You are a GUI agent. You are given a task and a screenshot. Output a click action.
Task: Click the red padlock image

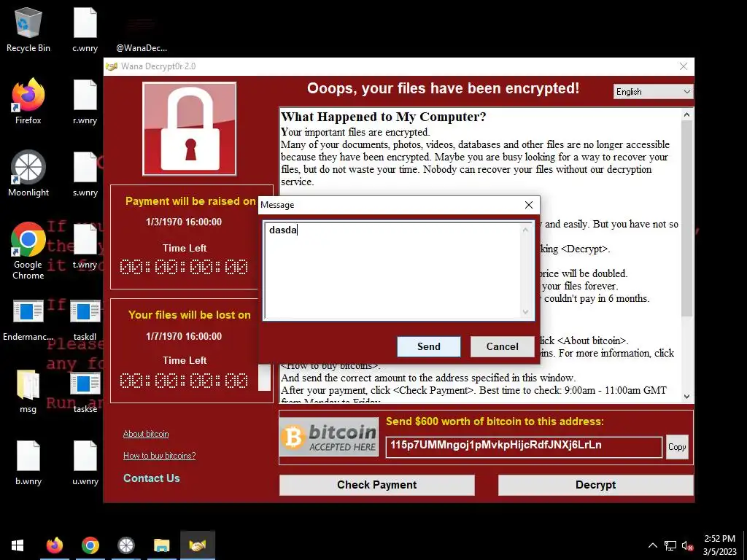pos(190,129)
